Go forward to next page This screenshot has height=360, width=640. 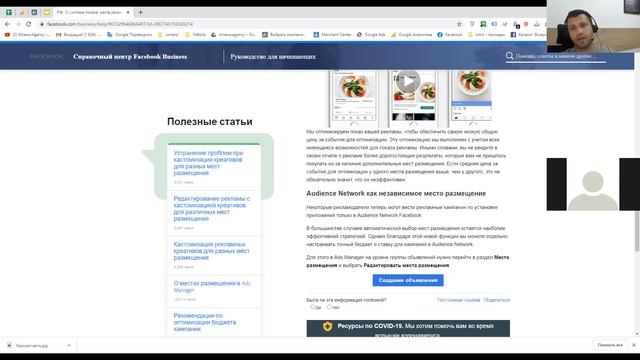coord(18,24)
